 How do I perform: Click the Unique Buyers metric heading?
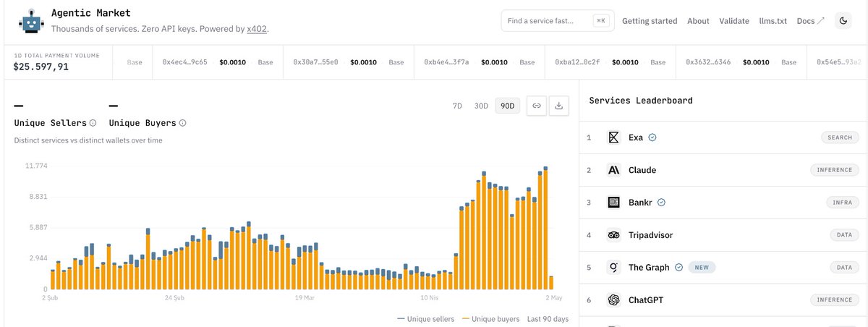(x=142, y=123)
